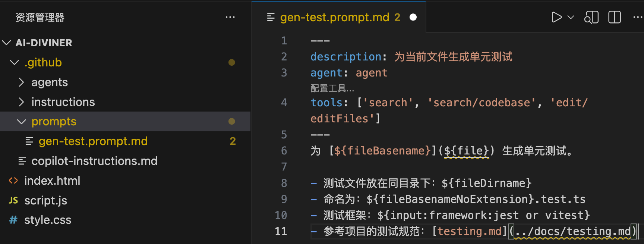Select copilot-instructions.md in the Explorer
This screenshot has width=644, height=244.
click(x=94, y=161)
